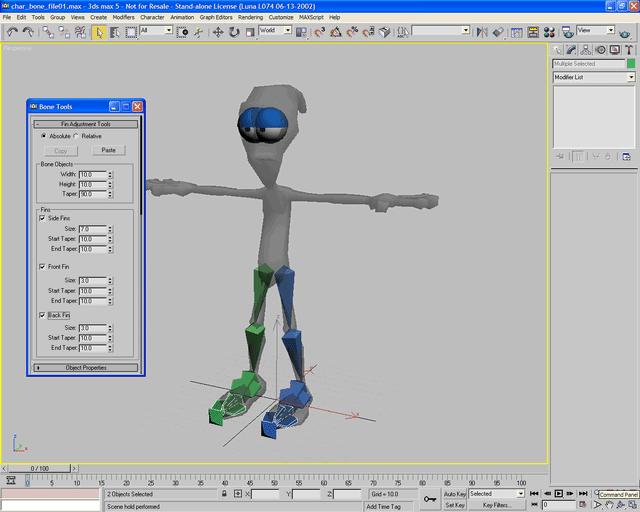Viewport: 640px width, 512px height.
Task: Toggle the Front Fin checkbox
Action: tap(42, 267)
